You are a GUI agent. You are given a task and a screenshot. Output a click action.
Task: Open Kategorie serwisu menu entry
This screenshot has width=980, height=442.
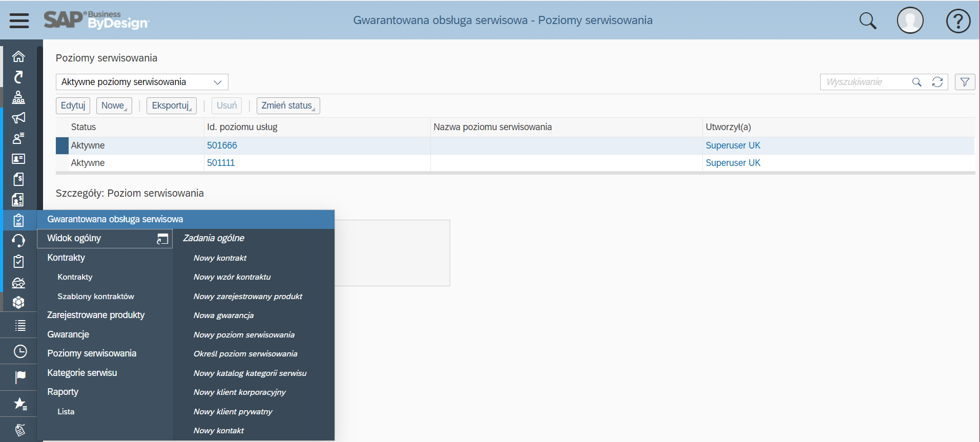(x=82, y=373)
